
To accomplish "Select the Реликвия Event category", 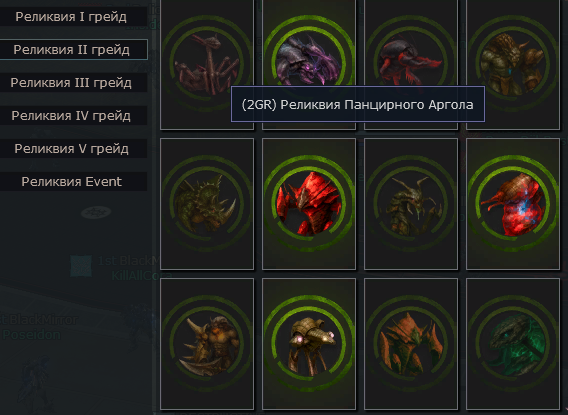I will point(72,181).
